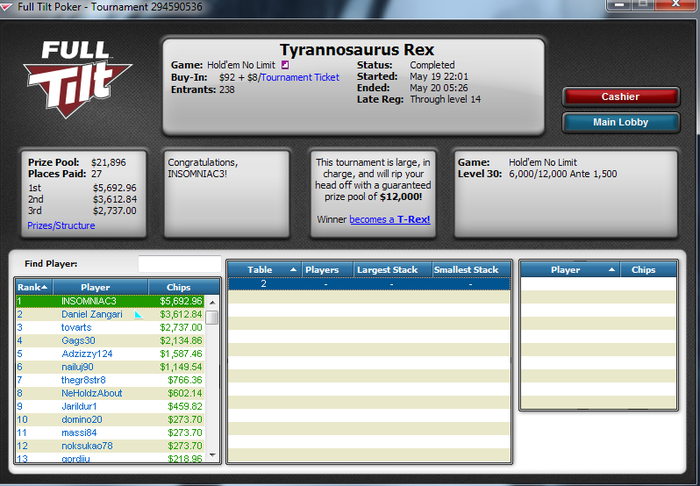Click the $766.36 prize amount
Image resolution: width=700 pixels, height=486 pixels.
185,380
